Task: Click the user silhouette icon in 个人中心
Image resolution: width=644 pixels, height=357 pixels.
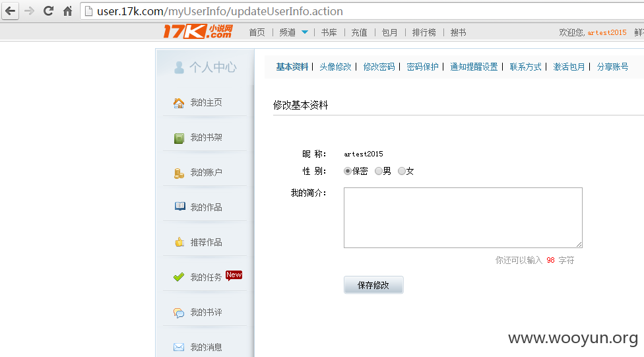Action: coord(179,67)
